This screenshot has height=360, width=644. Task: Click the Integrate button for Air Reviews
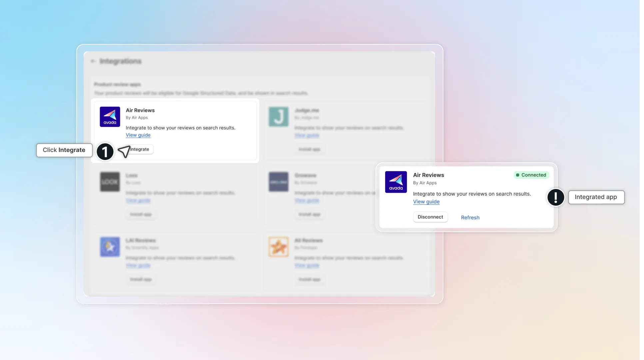[x=140, y=149]
